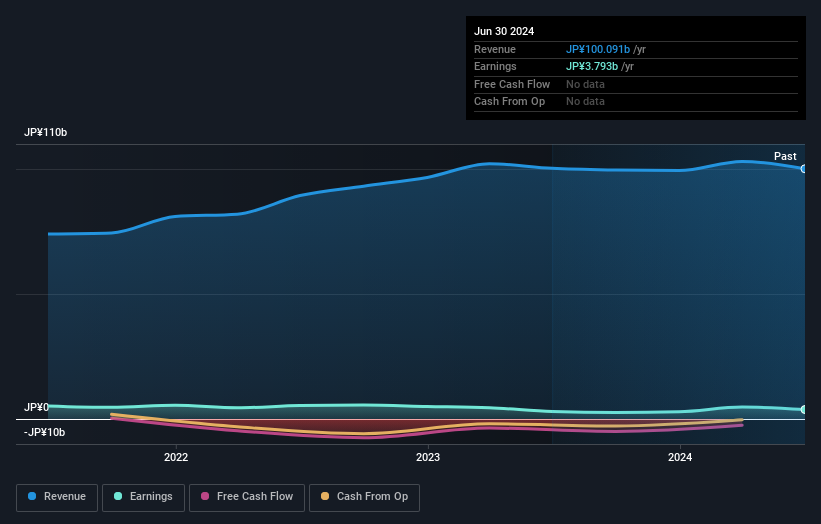Toggle the Free Cash Flow legend series
The height and width of the screenshot is (524, 821).
point(247,497)
